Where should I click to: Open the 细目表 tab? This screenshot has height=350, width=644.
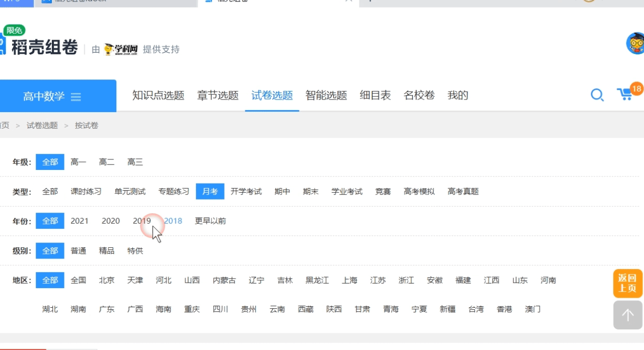(x=375, y=96)
